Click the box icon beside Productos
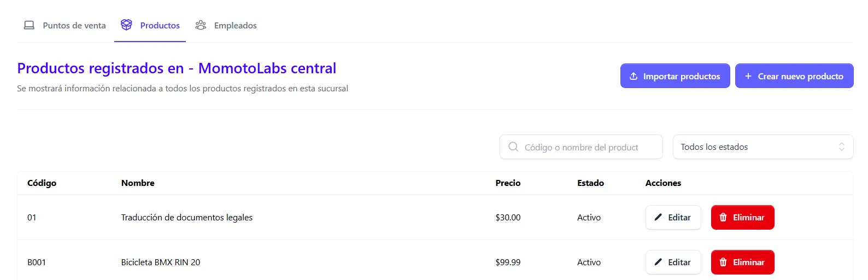 click(126, 25)
